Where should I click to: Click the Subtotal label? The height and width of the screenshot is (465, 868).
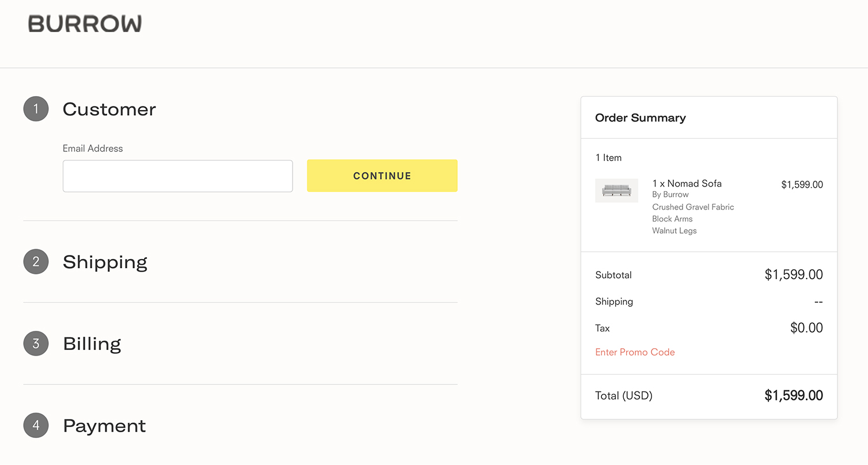613,275
